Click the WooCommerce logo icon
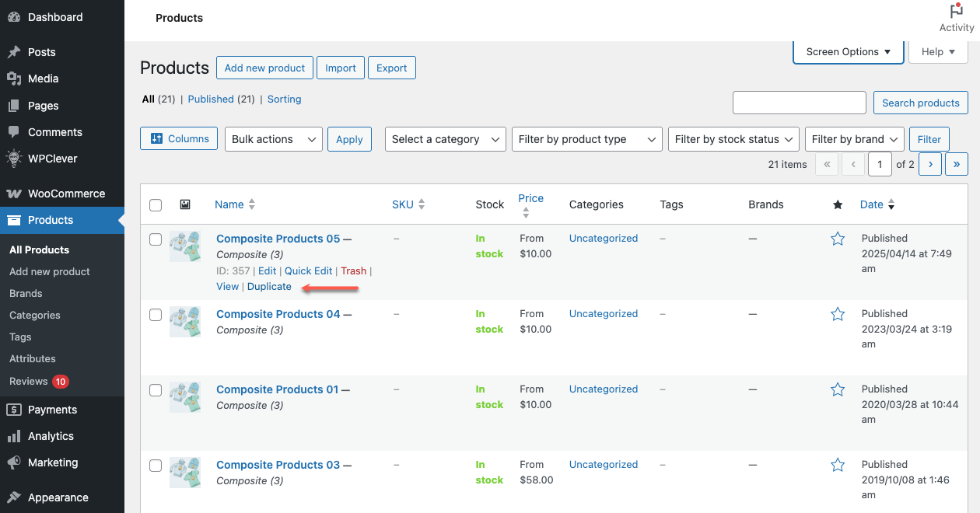980x513 pixels. 14,194
